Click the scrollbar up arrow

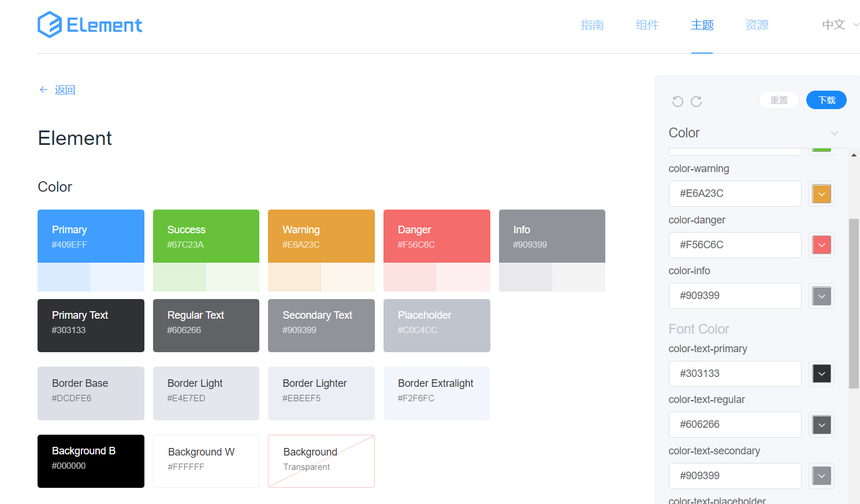pos(854,155)
